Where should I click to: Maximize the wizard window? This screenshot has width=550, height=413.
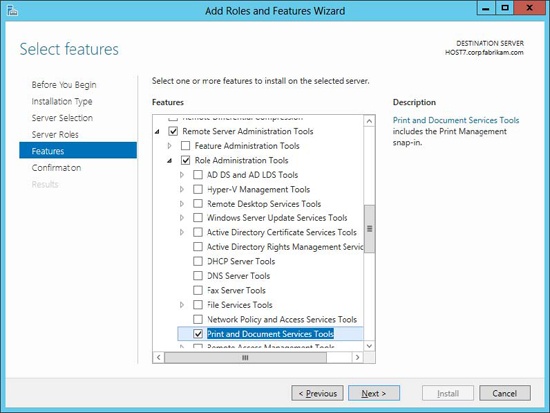pyautogui.click(x=504, y=8)
